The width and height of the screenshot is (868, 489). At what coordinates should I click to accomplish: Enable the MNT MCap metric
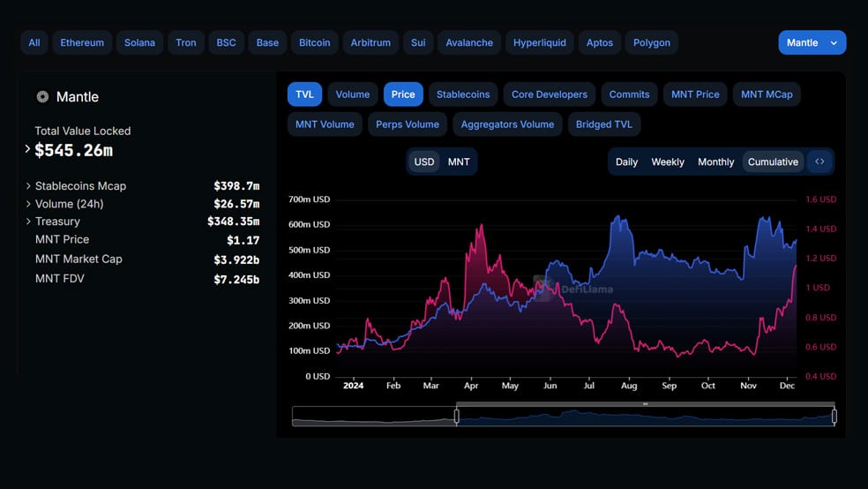click(x=767, y=94)
